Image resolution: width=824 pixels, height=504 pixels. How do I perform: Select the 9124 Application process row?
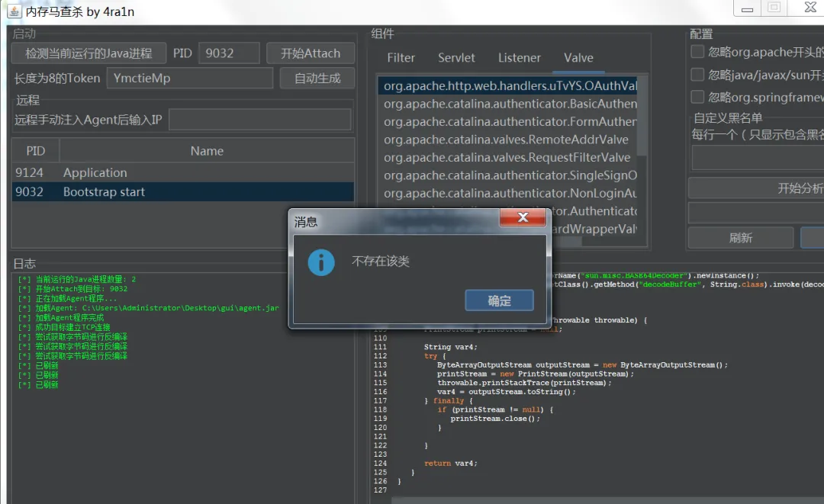(x=183, y=173)
